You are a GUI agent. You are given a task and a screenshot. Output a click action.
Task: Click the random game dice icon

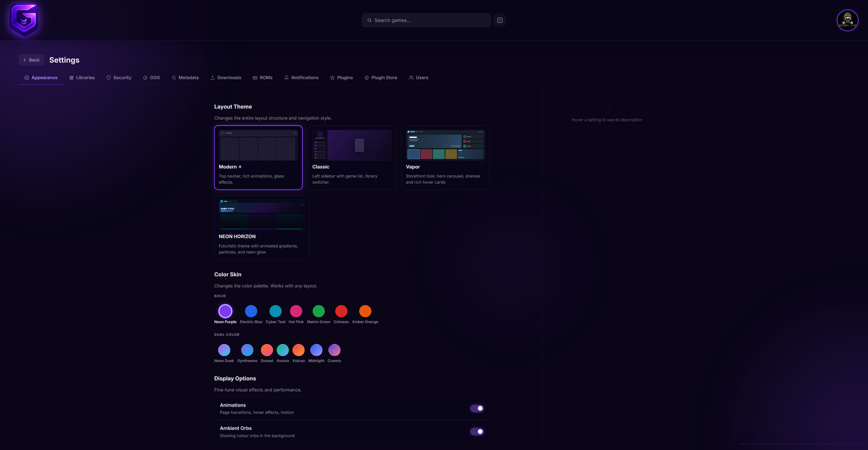(500, 20)
